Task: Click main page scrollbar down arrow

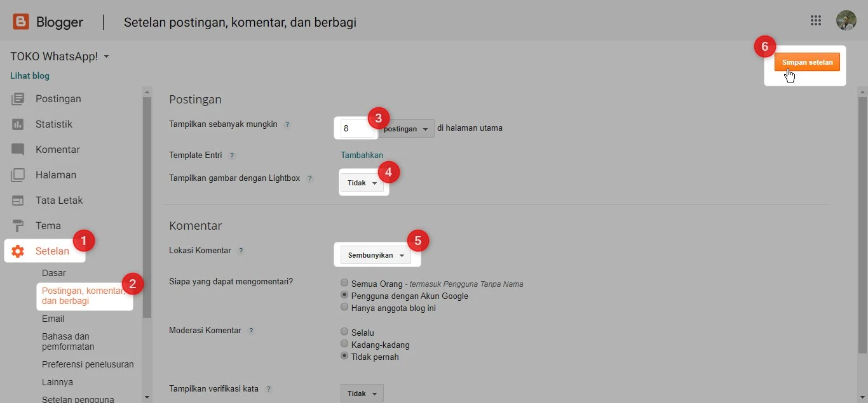Action: [x=862, y=397]
